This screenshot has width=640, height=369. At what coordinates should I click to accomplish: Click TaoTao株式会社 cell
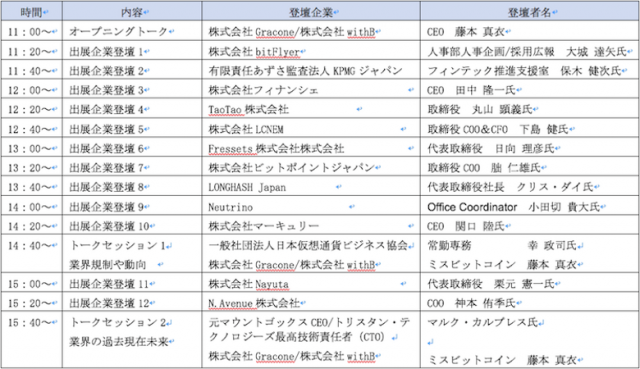(311, 109)
